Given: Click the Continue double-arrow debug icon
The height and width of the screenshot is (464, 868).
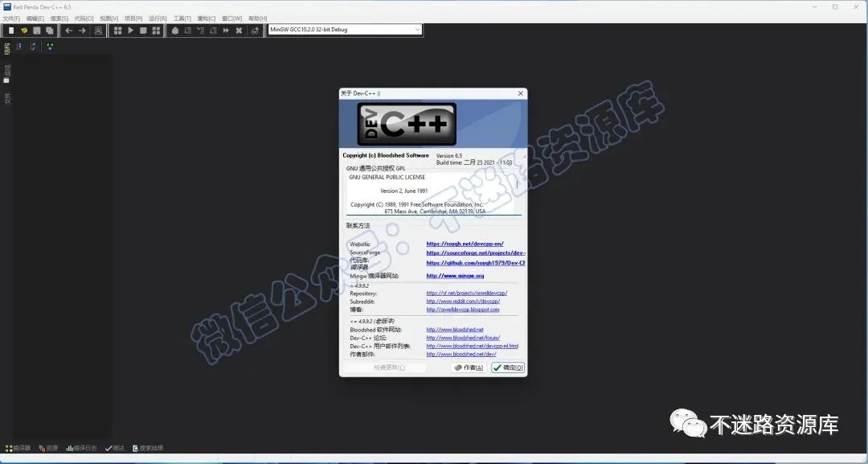Looking at the screenshot, I should 226,31.
